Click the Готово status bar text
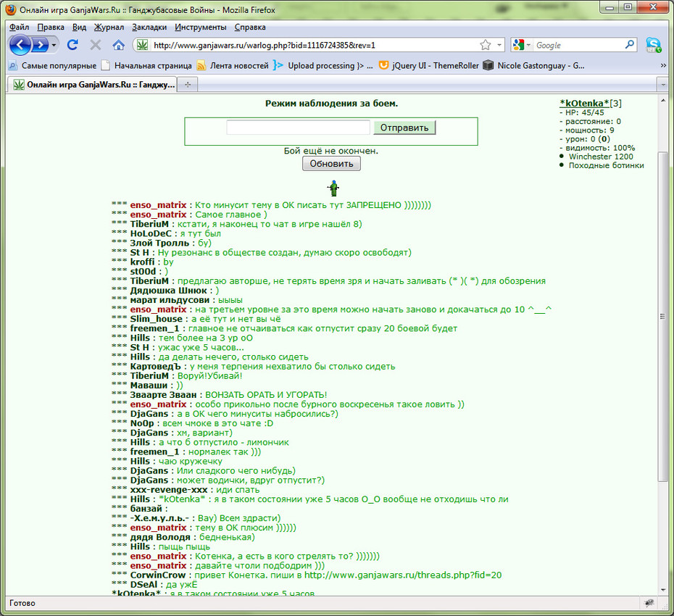Viewport: 674px width, 616px height. coord(22,603)
